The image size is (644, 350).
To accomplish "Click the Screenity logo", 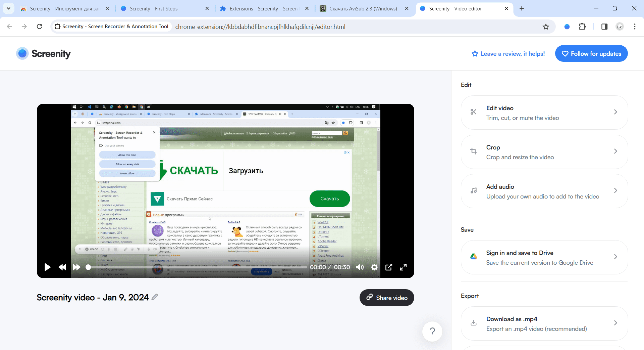I will pyautogui.click(x=44, y=53).
